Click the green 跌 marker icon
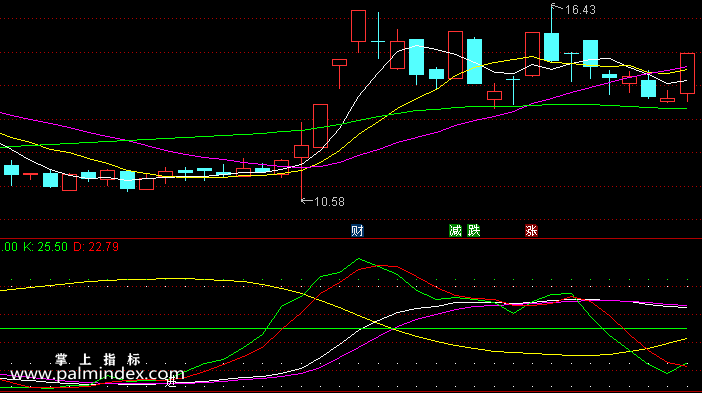This screenshot has width=702, height=393. click(474, 231)
